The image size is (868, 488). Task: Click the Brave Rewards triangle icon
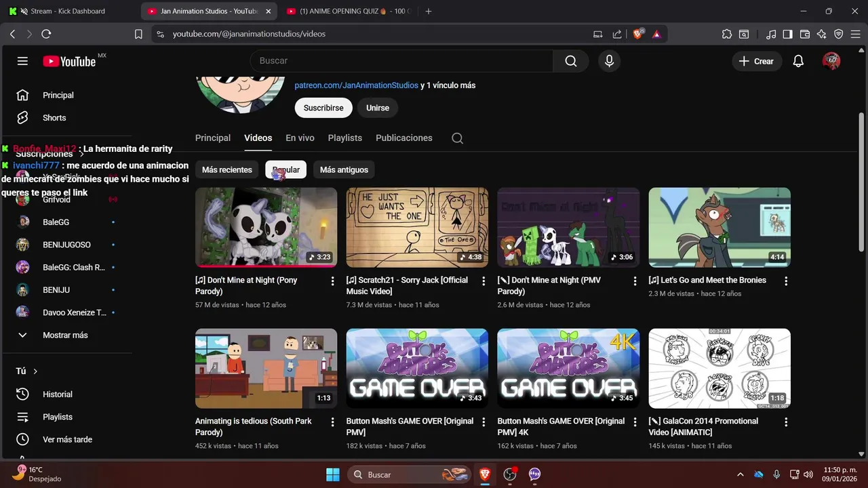(x=656, y=34)
